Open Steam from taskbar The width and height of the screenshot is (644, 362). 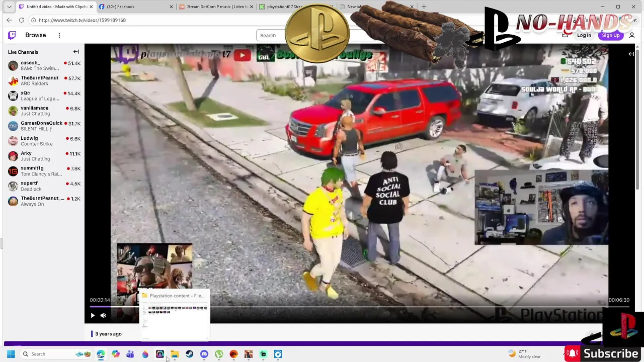(189, 354)
